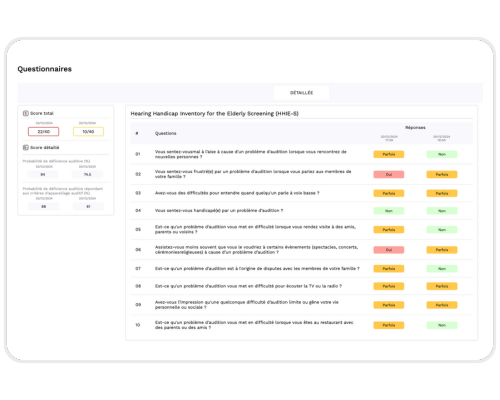
Task: Click question 03 text about voix basse
Action: coord(237,193)
